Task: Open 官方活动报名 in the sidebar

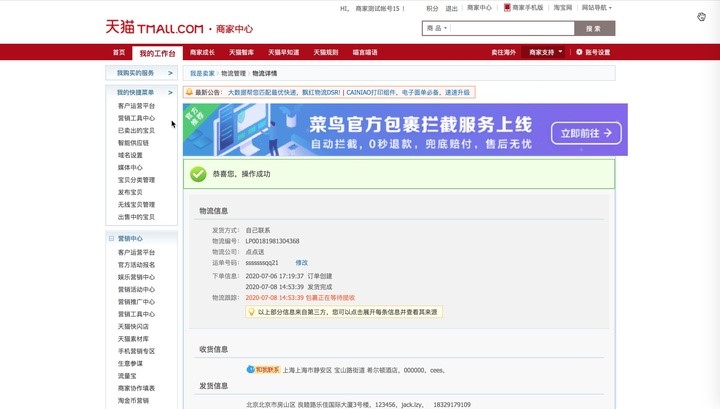Action: (136, 265)
